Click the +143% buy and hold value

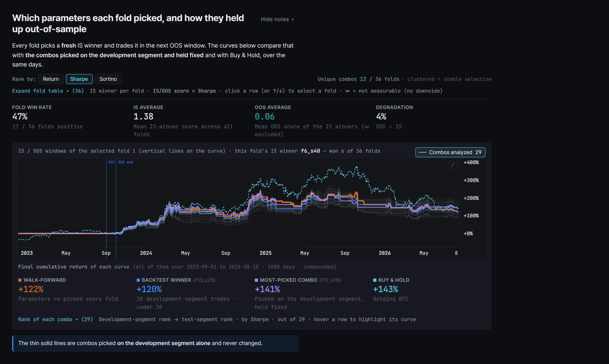386,289
